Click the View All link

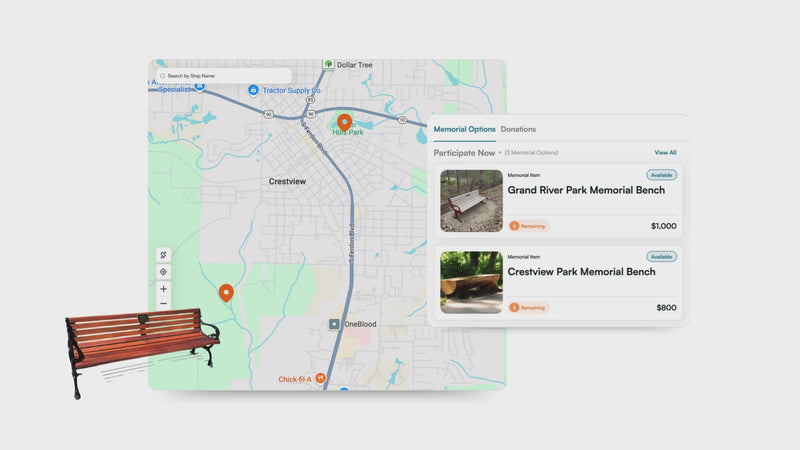tap(665, 153)
